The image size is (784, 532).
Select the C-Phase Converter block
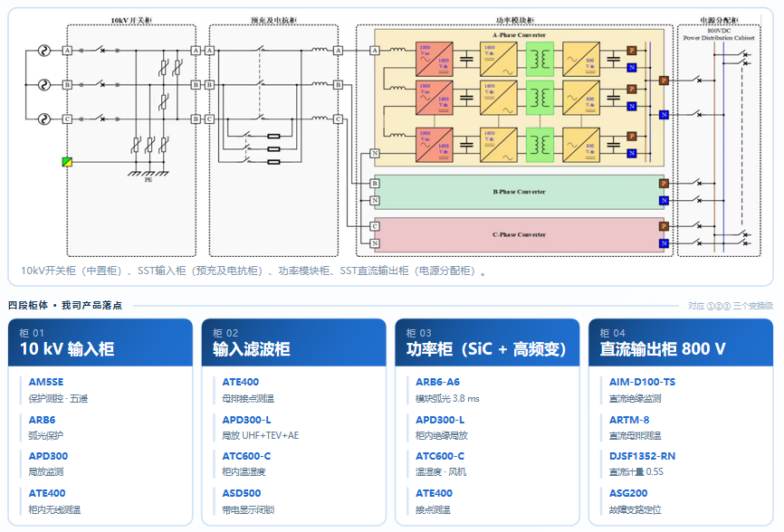[x=519, y=234]
